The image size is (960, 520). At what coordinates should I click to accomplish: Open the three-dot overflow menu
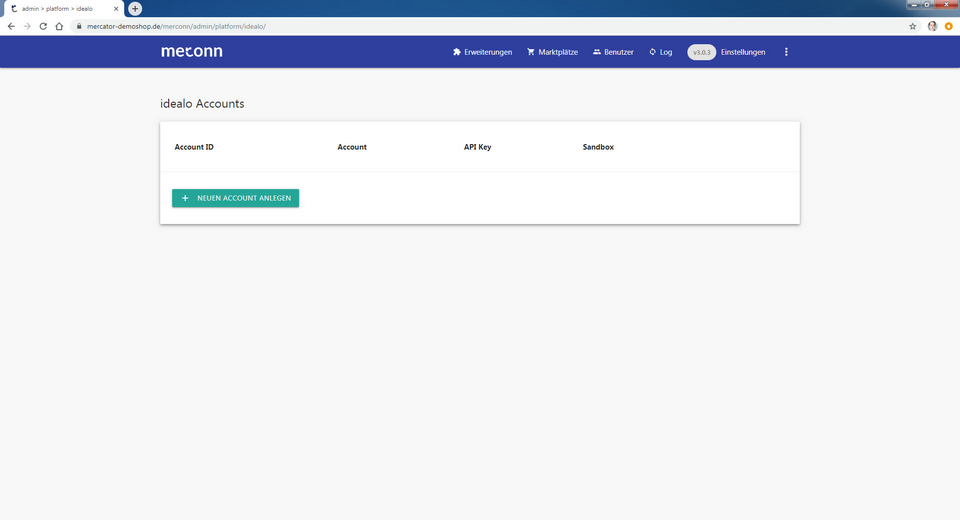[786, 52]
